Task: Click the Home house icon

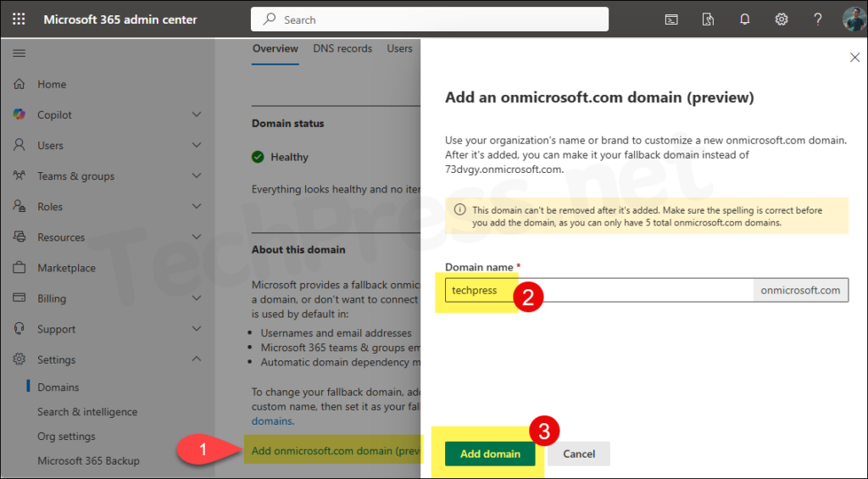Action: click(x=19, y=84)
